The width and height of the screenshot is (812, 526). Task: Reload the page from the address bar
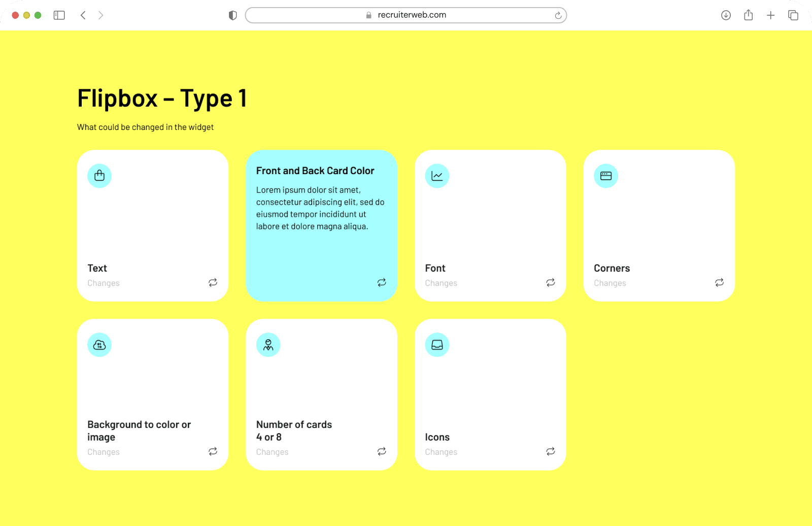(558, 15)
